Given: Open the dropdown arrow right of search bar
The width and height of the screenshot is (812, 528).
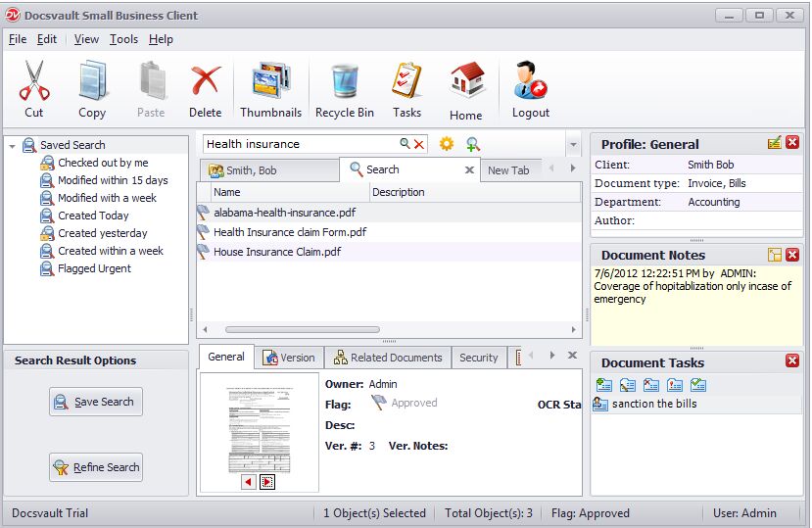Looking at the screenshot, I should [573, 145].
